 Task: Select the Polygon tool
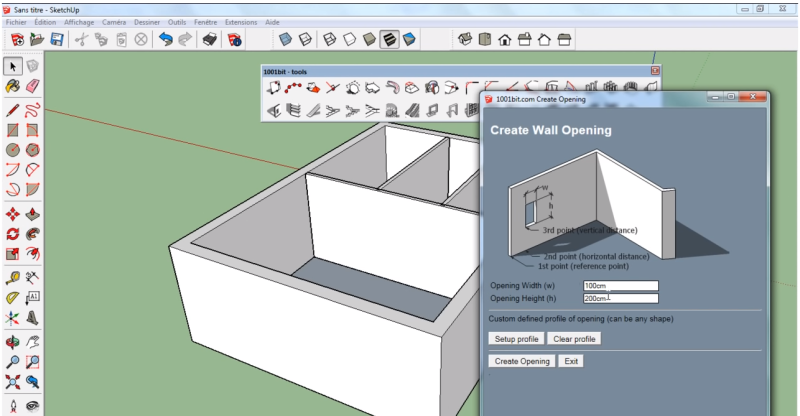pyautogui.click(x=33, y=150)
